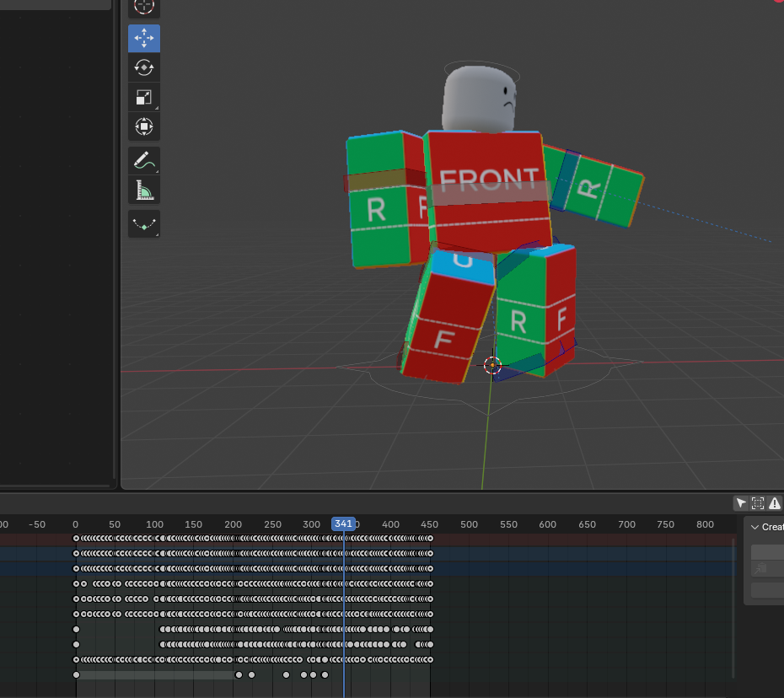Click frame 650 on the timeline ruler
This screenshot has width=784, height=698.
coord(587,524)
